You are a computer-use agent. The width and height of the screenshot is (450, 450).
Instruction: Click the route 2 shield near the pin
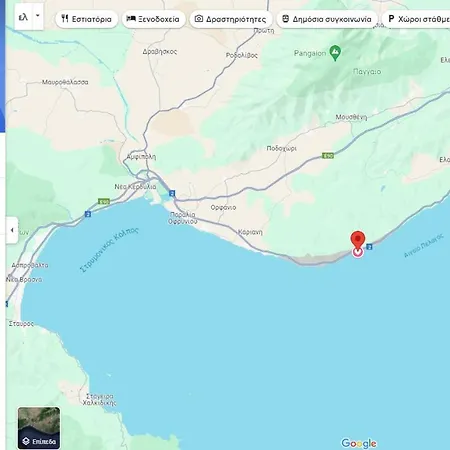pos(369,247)
